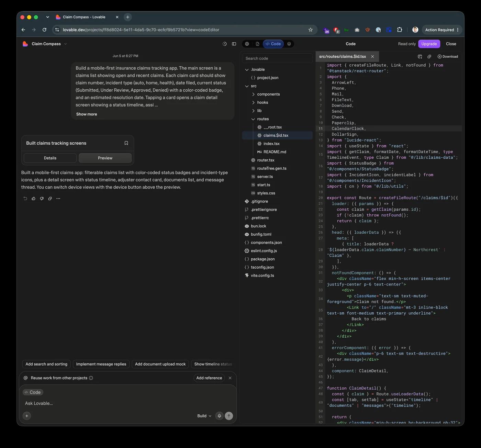Click Show more on the prompt message
Screen dimensions: 481x448
tap(87, 114)
